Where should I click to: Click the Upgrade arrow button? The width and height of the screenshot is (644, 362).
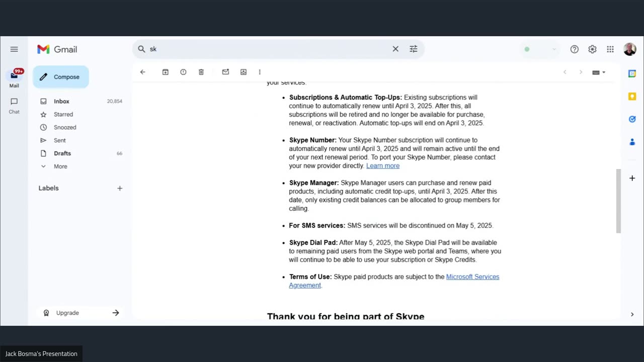coord(116,313)
